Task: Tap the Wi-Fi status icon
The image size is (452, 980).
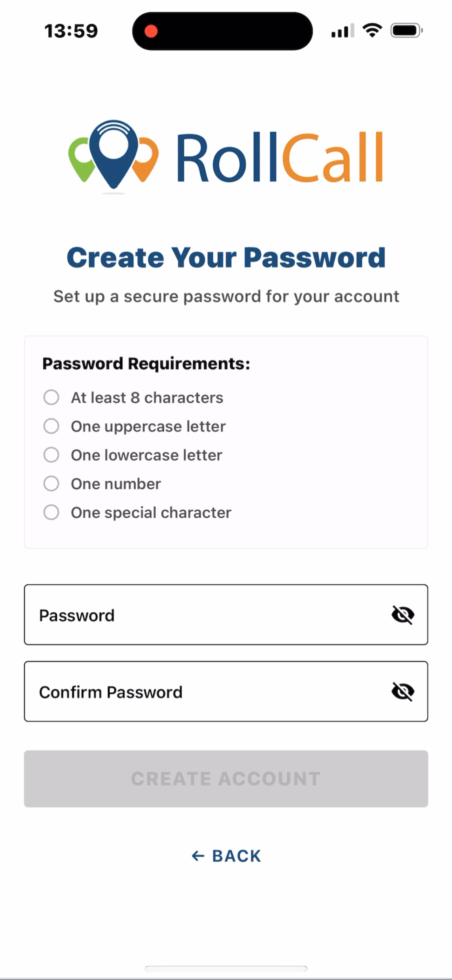Action: tap(372, 30)
